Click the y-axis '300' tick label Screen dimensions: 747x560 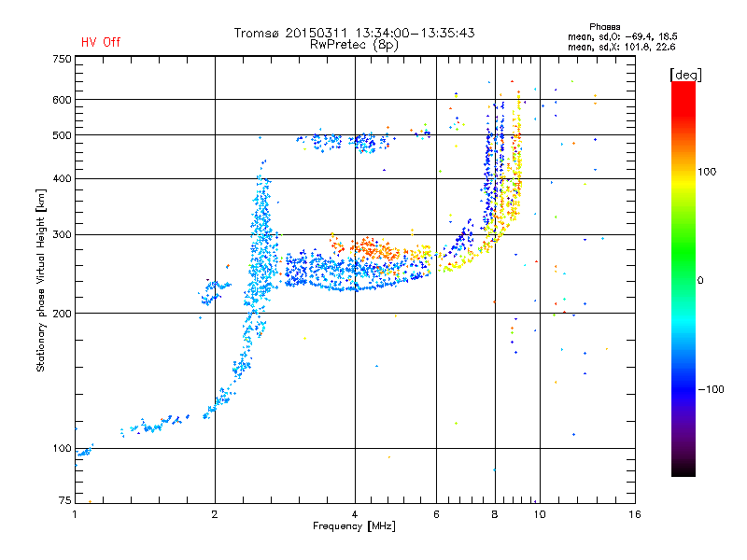point(62,234)
